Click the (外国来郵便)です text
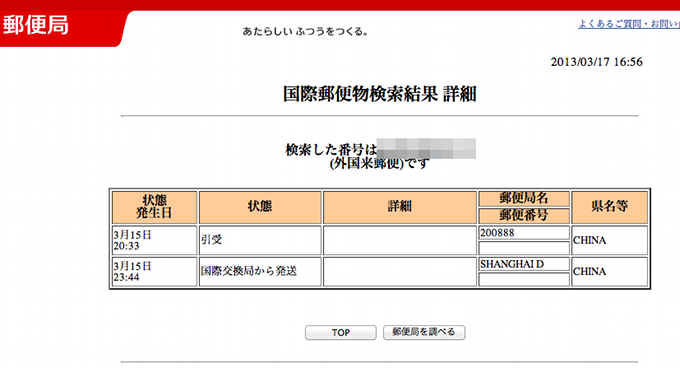The width and height of the screenshot is (680, 368). click(379, 163)
